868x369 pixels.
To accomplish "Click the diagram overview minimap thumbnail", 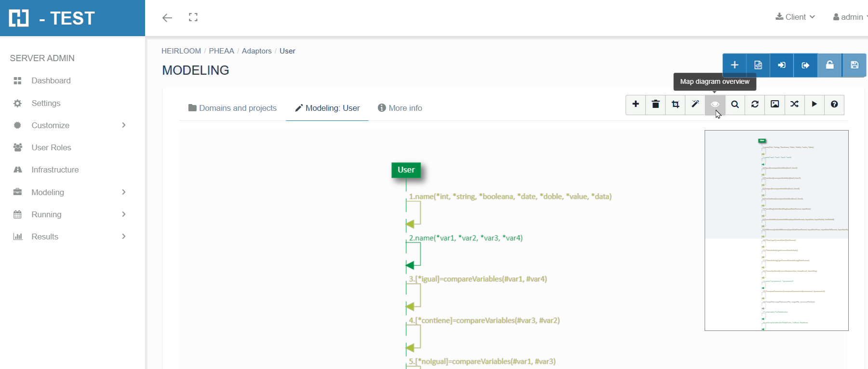I will click(x=776, y=230).
